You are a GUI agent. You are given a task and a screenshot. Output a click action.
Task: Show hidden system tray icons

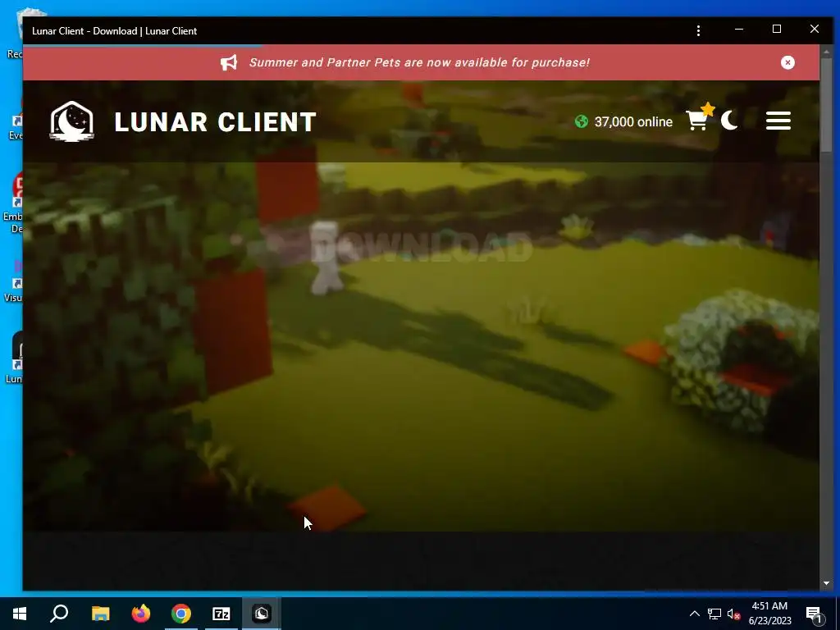pos(694,614)
